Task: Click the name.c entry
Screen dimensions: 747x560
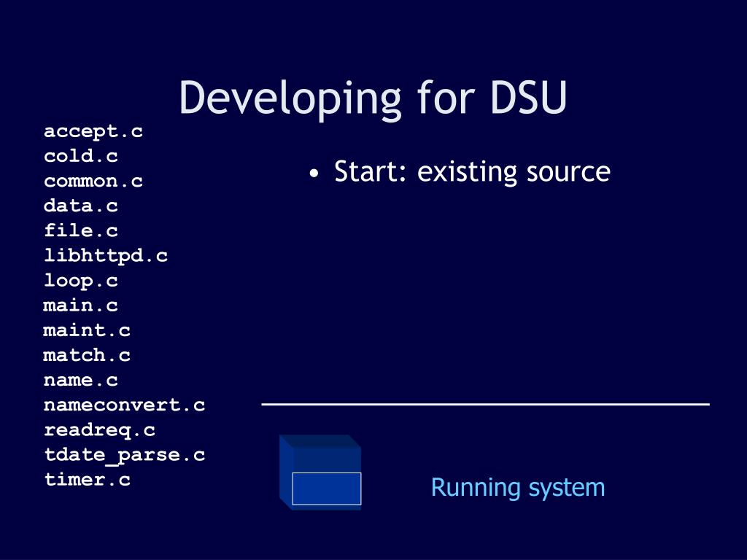Action: point(81,380)
